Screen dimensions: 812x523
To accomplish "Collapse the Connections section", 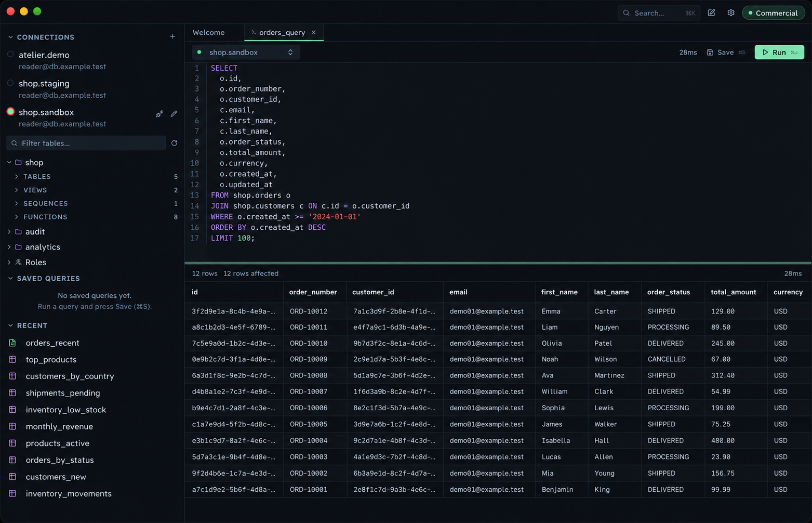I will coord(10,37).
